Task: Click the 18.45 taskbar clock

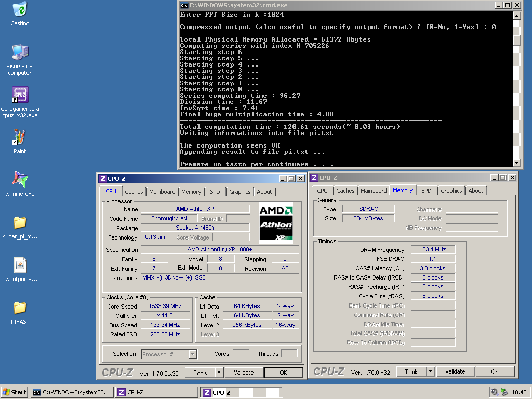Action: tap(519, 392)
